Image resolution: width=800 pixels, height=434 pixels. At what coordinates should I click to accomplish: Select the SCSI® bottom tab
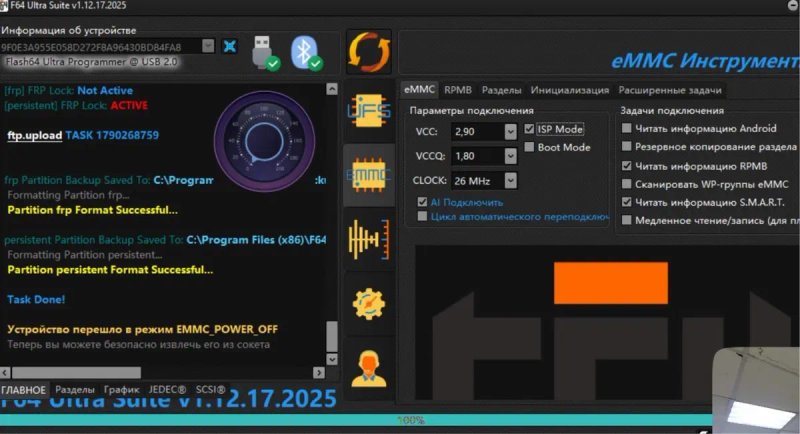(210, 390)
